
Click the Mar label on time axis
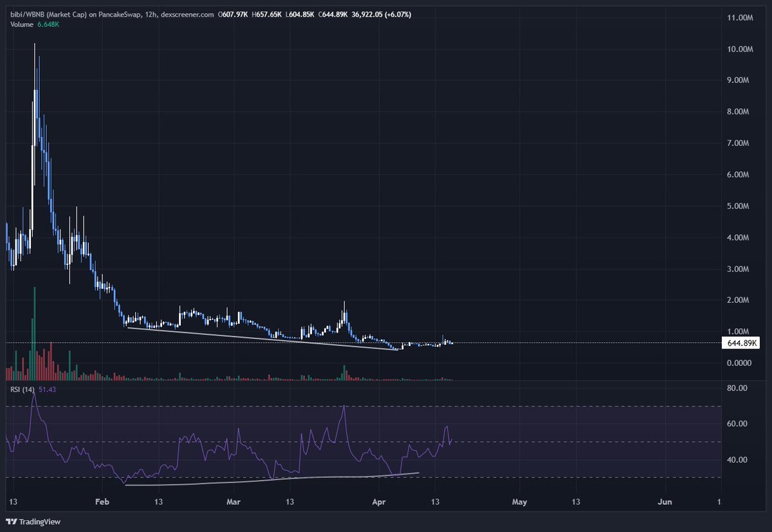pos(234,501)
